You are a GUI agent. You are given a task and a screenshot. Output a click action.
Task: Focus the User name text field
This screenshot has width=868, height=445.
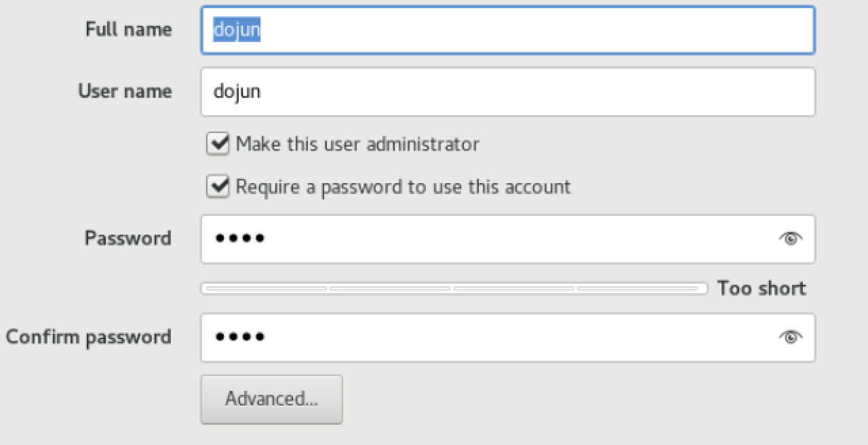tap(507, 92)
